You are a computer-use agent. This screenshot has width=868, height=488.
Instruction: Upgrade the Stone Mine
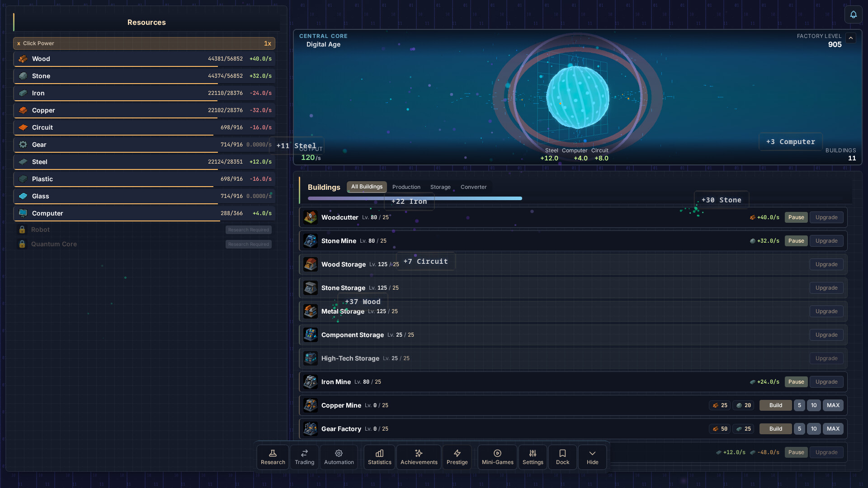click(826, 241)
